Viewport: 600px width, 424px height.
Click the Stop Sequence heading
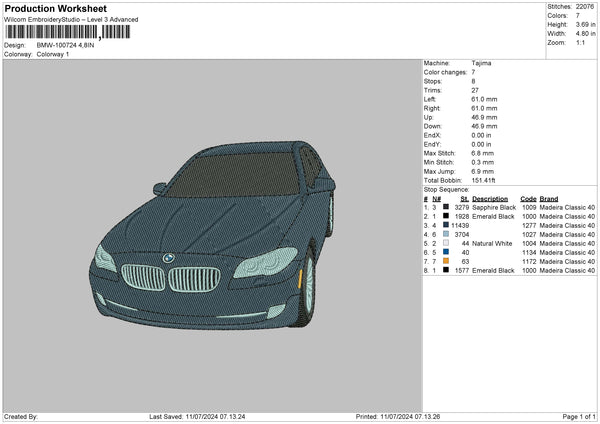click(446, 188)
